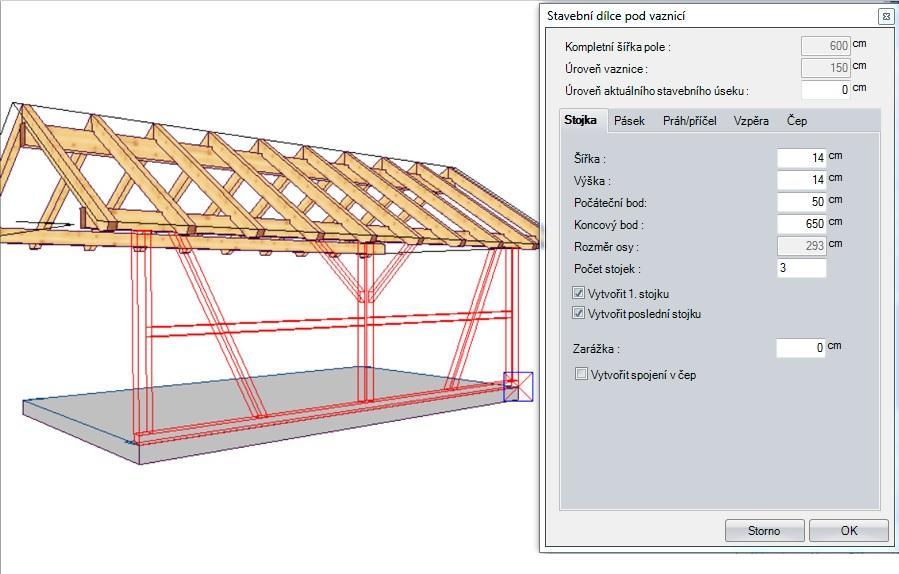Enable Vytvořit spojení v čep
This screenshot has width=899, height=574.
click(x=582, y=375)
